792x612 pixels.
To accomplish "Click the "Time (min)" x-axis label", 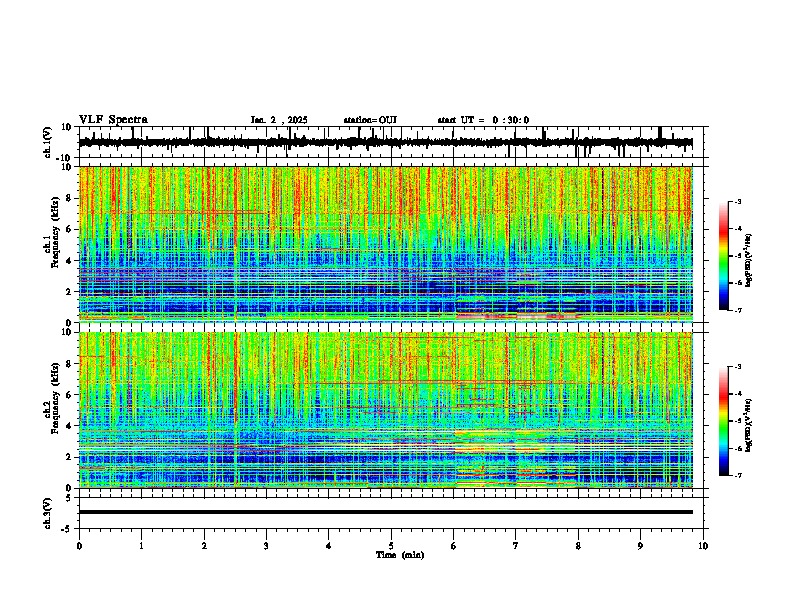I will (x=400, y=555).
